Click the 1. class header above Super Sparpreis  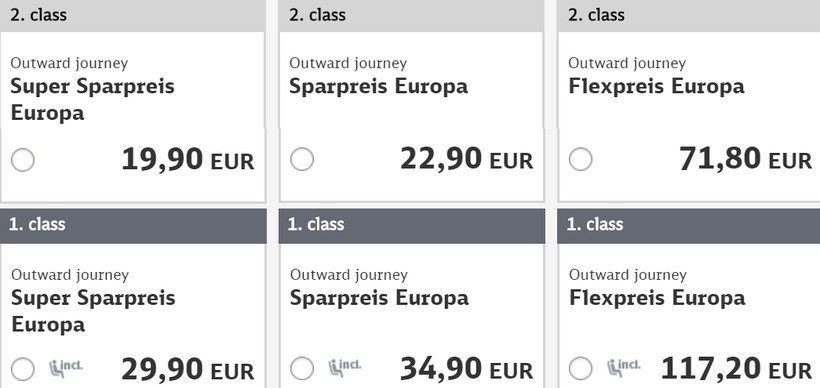[133, 225]
